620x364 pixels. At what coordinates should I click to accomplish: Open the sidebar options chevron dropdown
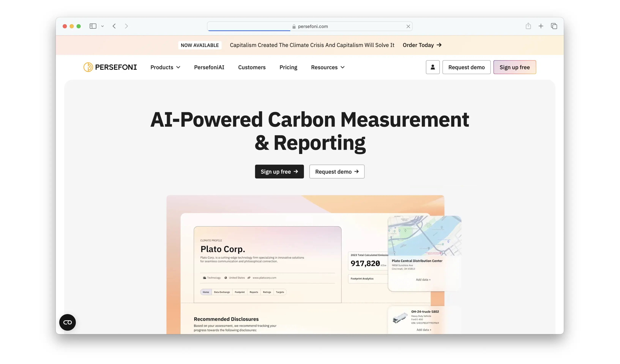pyautogui.click(x=102, y=26)
